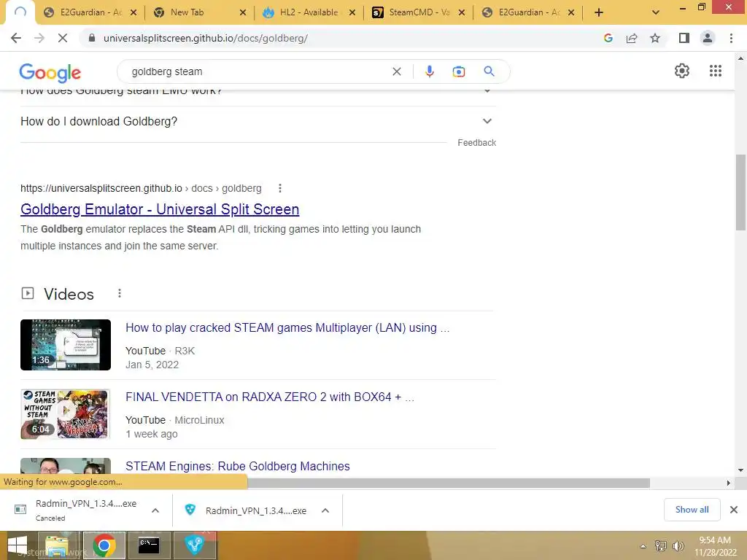747x560 pixels.
Task: Click the Chrome taskbar icon
Action: [104, 545]
